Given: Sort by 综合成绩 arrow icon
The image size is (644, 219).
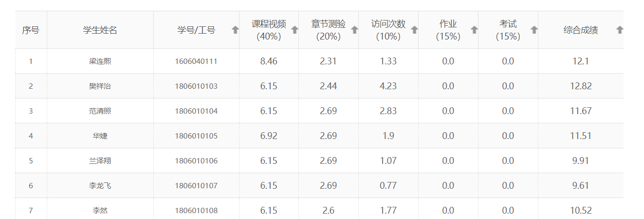Looking at the screenshot, I should [x=620, y=30].
